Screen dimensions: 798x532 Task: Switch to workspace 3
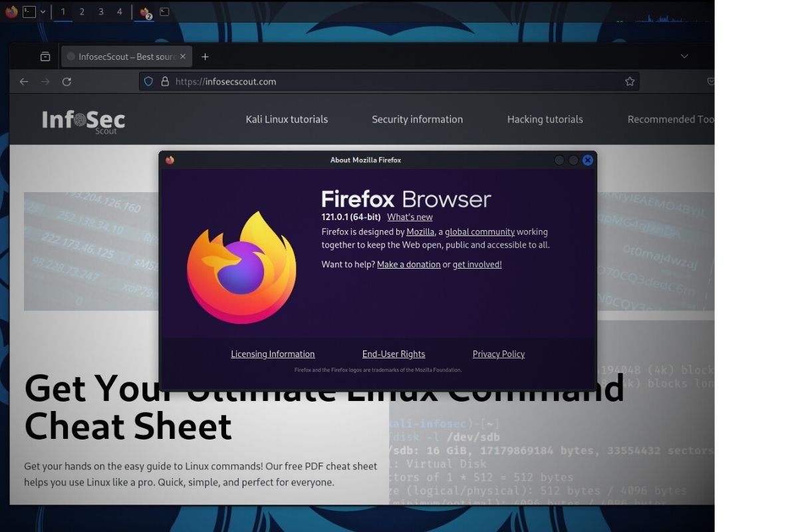[101, 11]
